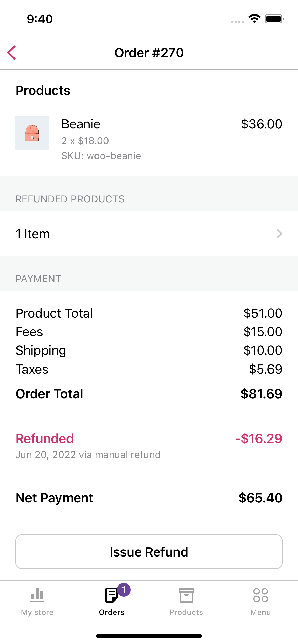
Task: Tap the Orders badge showing 1
Action: pos(124,590)
